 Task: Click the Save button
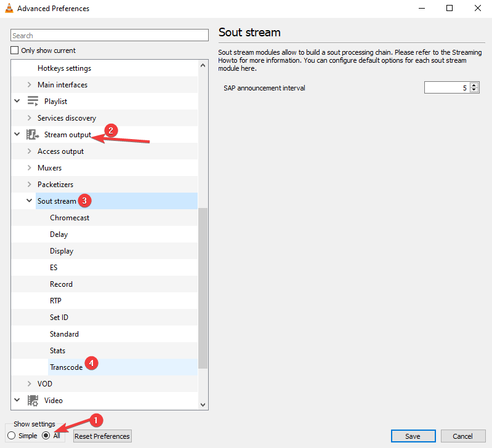point(413,436)
